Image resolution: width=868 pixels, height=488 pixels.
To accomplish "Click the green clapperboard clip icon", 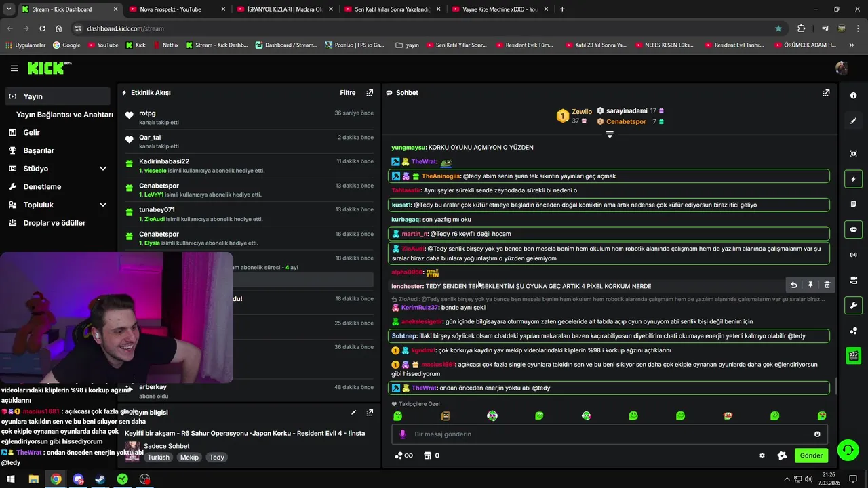I will pos(853,355).
